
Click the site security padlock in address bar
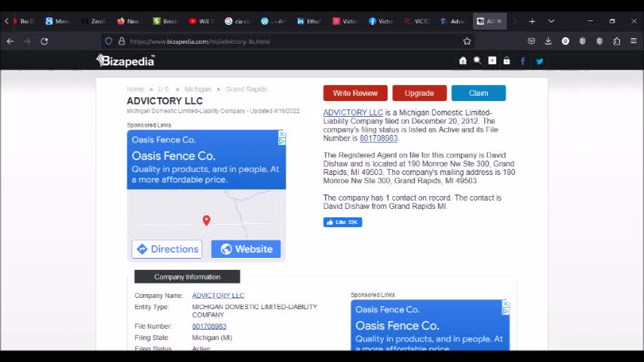click(121, 41)
